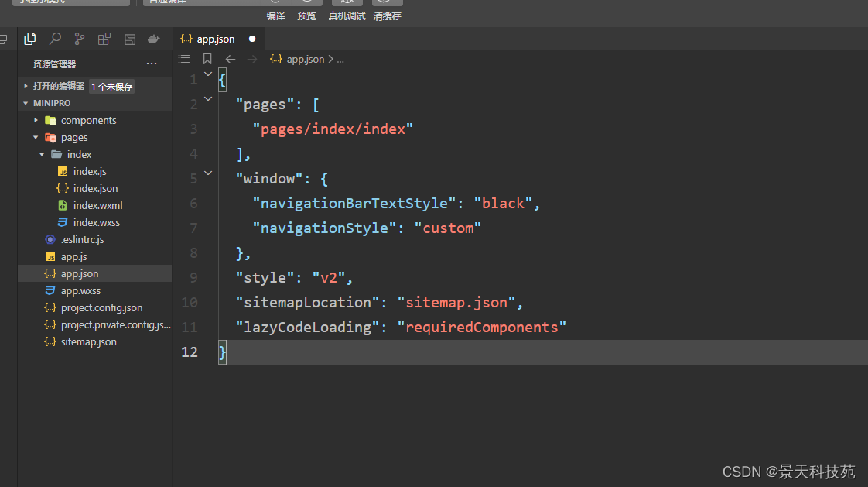Click the 编译 compile button
This screenshot has width=868, height=487.
click(x=275, y=16)
